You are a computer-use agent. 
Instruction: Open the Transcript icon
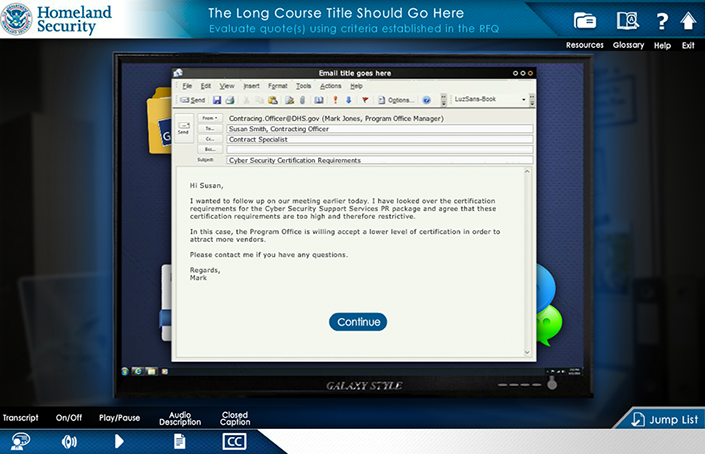20,440
